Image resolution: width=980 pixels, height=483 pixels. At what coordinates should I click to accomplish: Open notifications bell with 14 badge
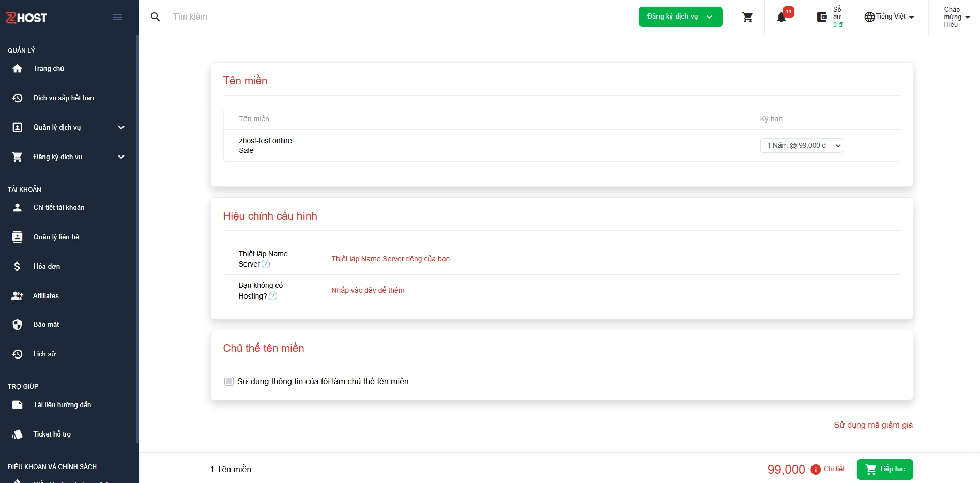(x=782, y=17)
